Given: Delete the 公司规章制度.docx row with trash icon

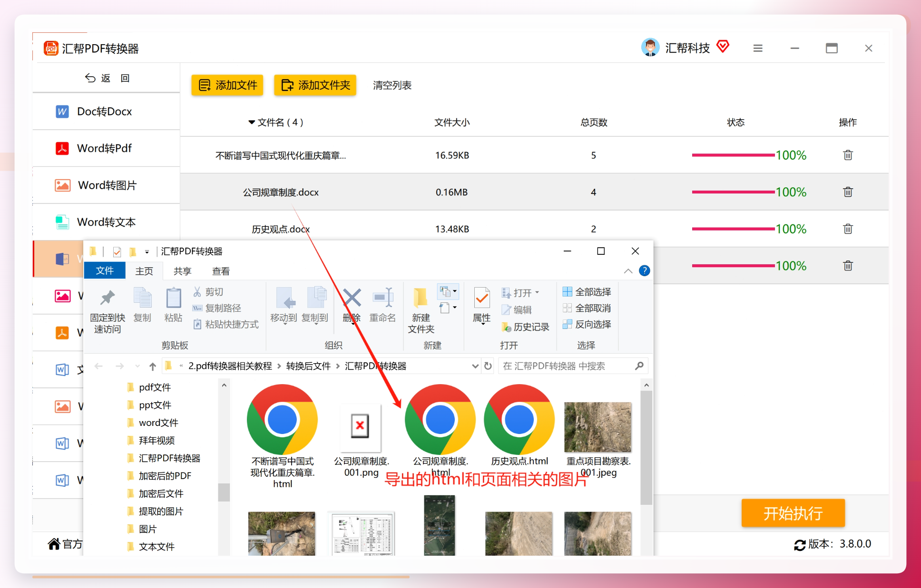Looking at the screenshot, I should pos(848,192).
